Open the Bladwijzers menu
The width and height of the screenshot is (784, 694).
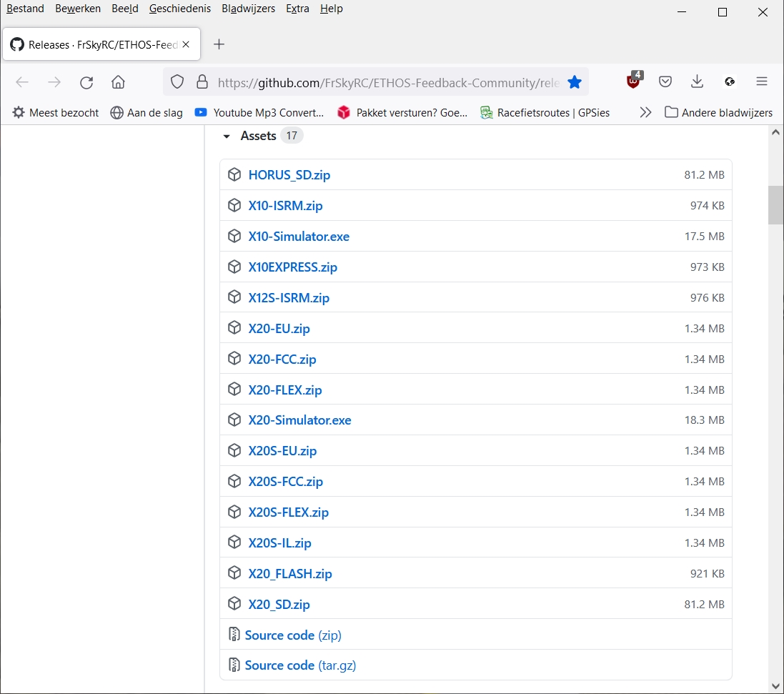click(x=249, y=9)
